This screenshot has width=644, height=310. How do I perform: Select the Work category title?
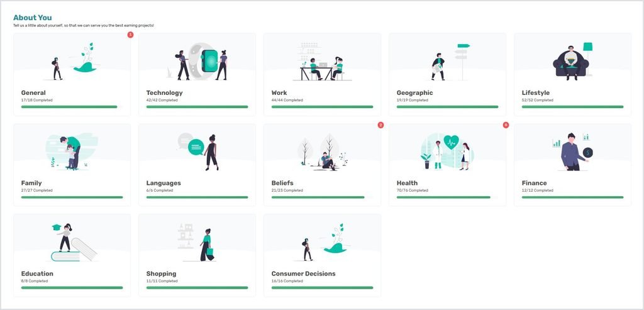pyautogui.click(x=279, y=93)
